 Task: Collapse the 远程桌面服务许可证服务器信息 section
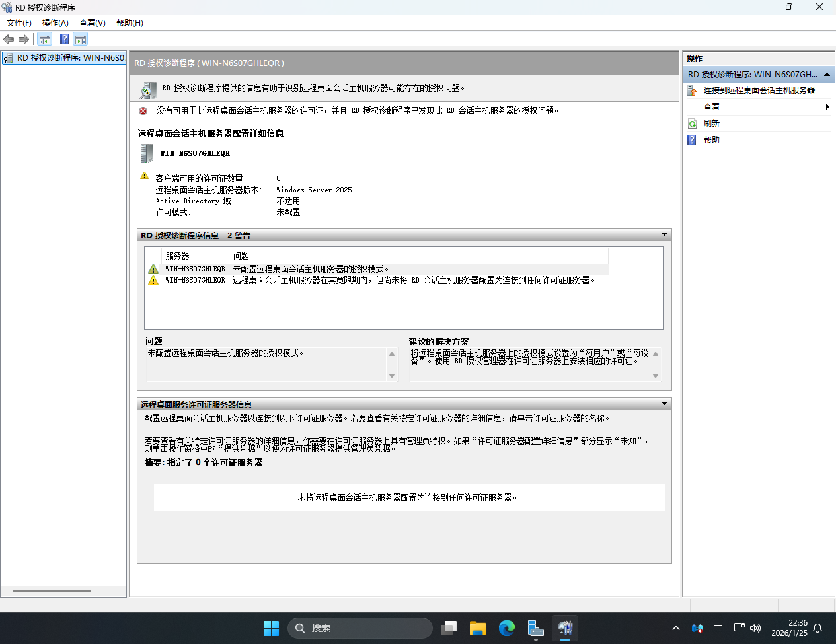[x=664, y=404]
